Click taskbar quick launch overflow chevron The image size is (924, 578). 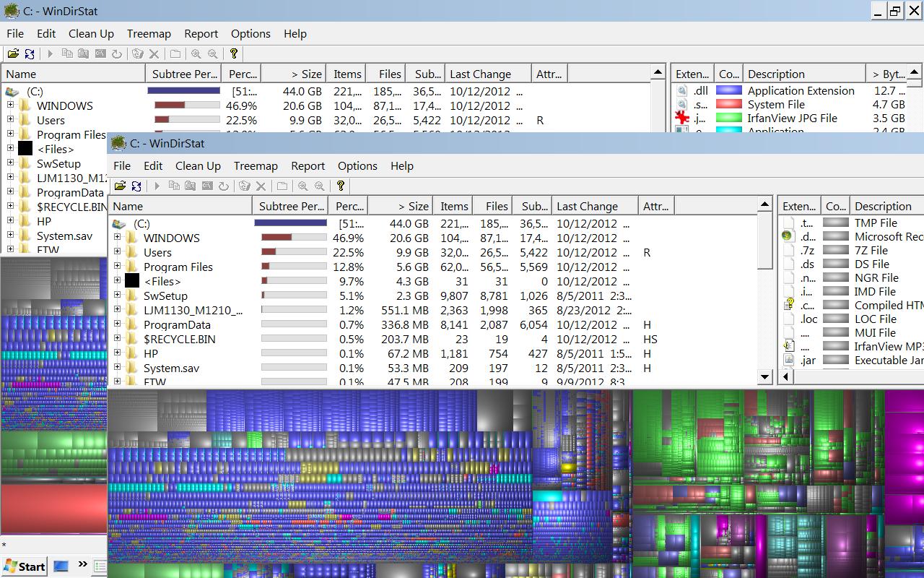coord(82,564)
